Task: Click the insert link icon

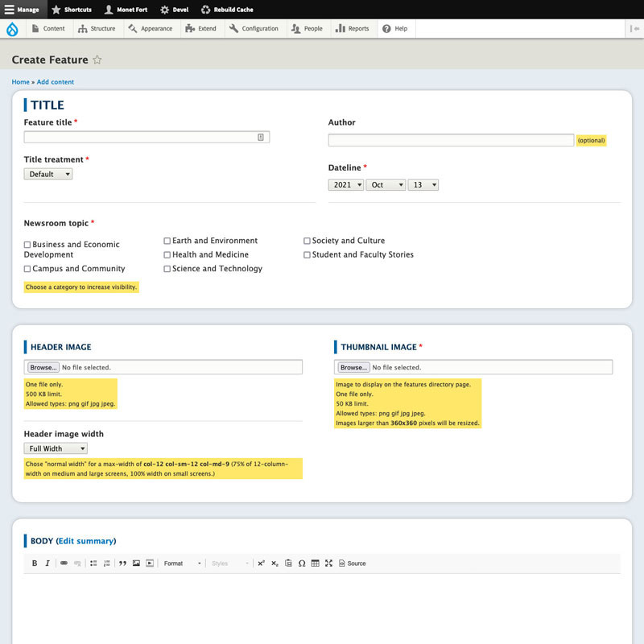Action: point(64,563)
